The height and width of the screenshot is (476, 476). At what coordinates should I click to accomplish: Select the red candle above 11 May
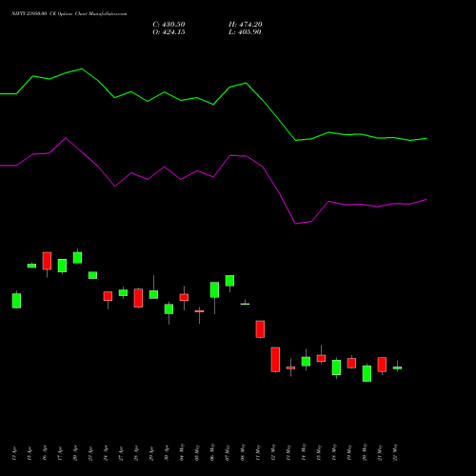tap(260, 329)
